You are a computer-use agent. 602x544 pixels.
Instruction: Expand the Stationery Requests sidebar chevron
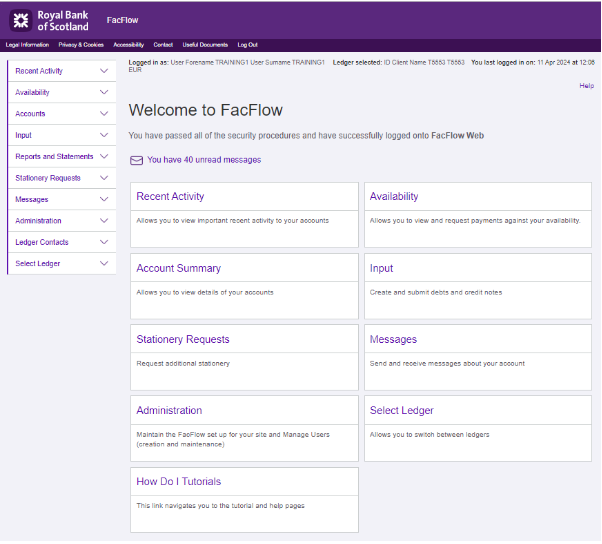tap(104, 178)
